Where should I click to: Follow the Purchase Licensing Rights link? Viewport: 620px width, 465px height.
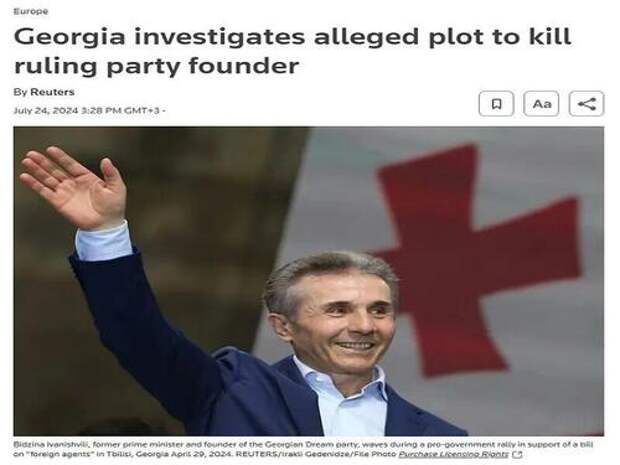(454, 454)
